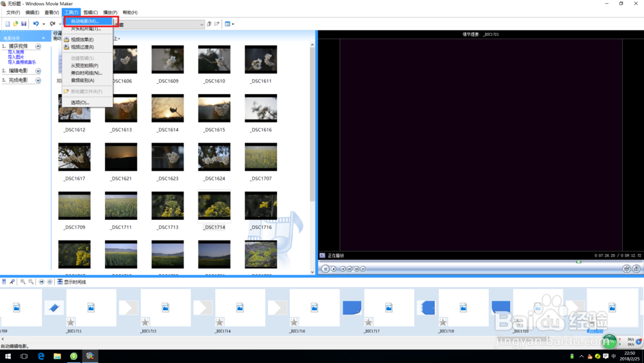Click the Import video link
644x363 pixels.
point(15,52)
